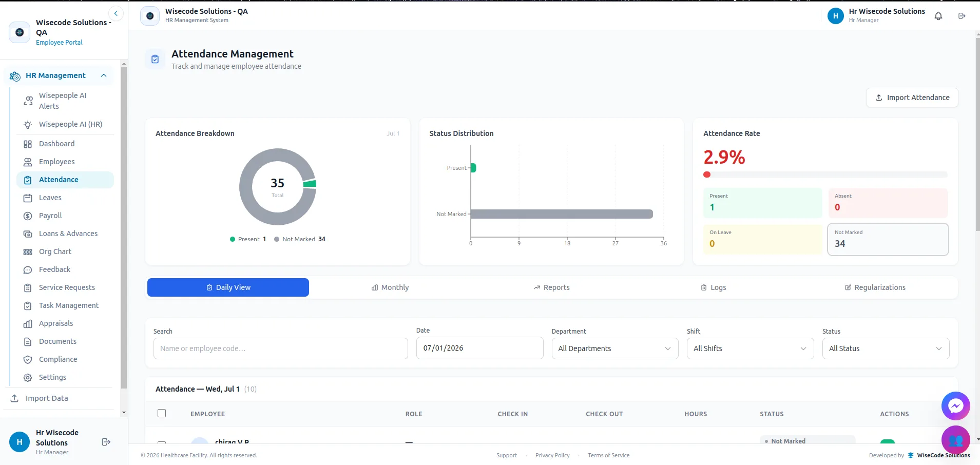Screen dimensions: 980x465
Task: Switch to the Logs tab
Action: pos(714,287)
